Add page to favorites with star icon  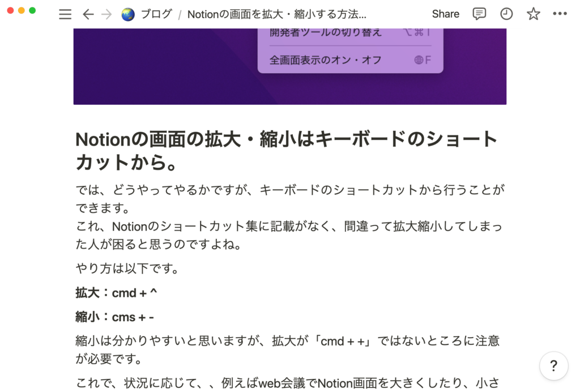[x=534, y=14]
